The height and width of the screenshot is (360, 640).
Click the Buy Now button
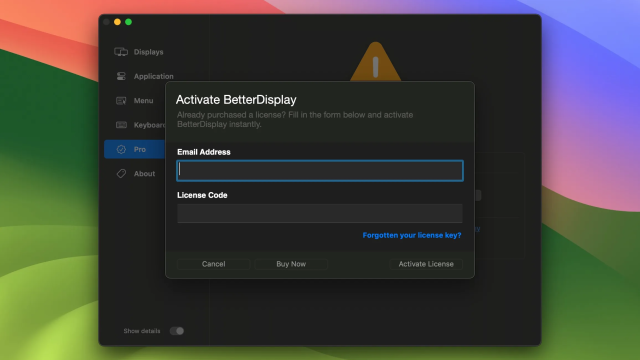[x=291, y=264]
